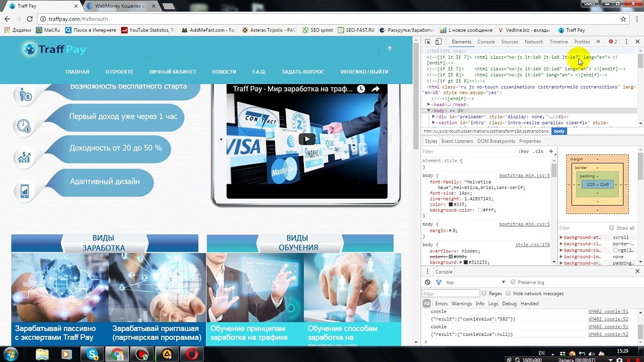Open Skype from the taskbar
The height and width of the screenshot is (362, 644).
93,354
